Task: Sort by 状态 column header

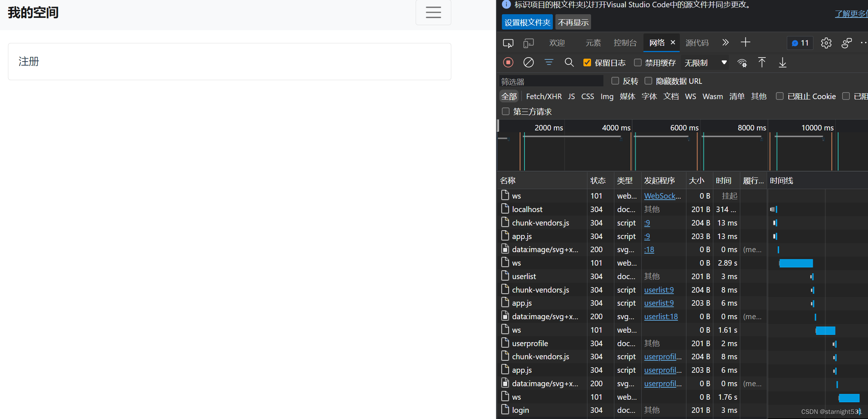Action: tap(600, 180)
